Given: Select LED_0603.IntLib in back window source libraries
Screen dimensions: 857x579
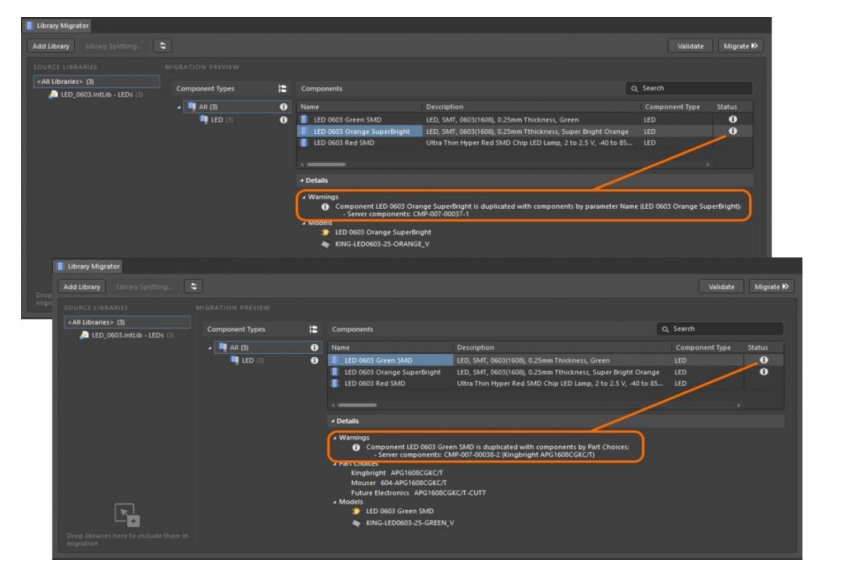Looking at the screenshot, I should click(x=96, y=95).
